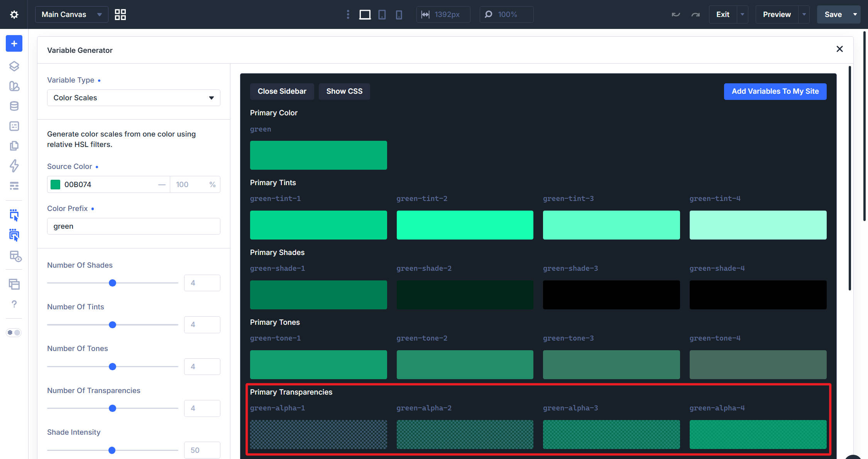Open the layers panel icon

coord(14,66)
